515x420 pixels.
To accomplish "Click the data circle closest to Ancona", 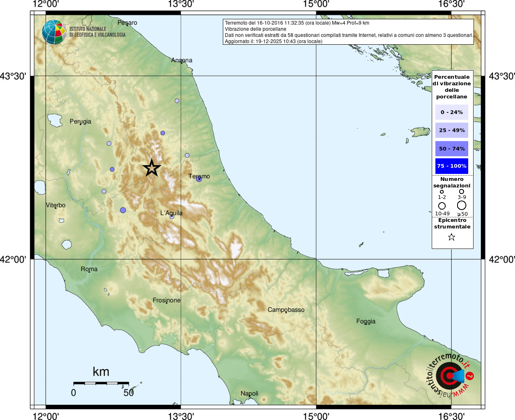I will pyautogui.click(x=177, y=100).
